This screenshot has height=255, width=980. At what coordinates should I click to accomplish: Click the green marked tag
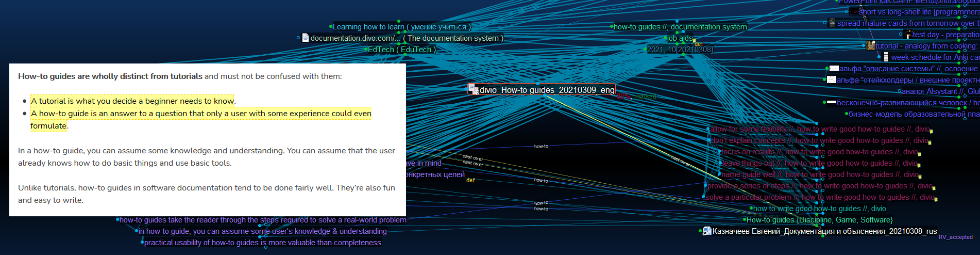(645, 97)
